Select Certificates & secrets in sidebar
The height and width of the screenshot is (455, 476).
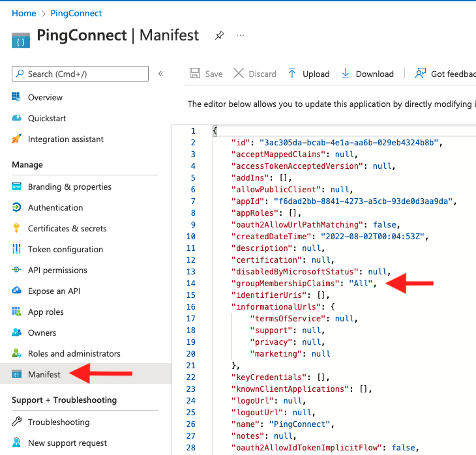coord(67,229)
